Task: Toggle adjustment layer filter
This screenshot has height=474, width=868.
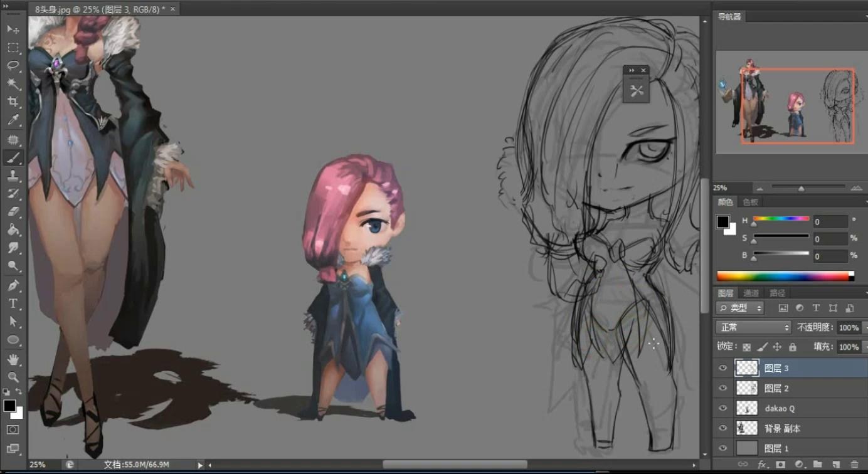Action: 800,308
